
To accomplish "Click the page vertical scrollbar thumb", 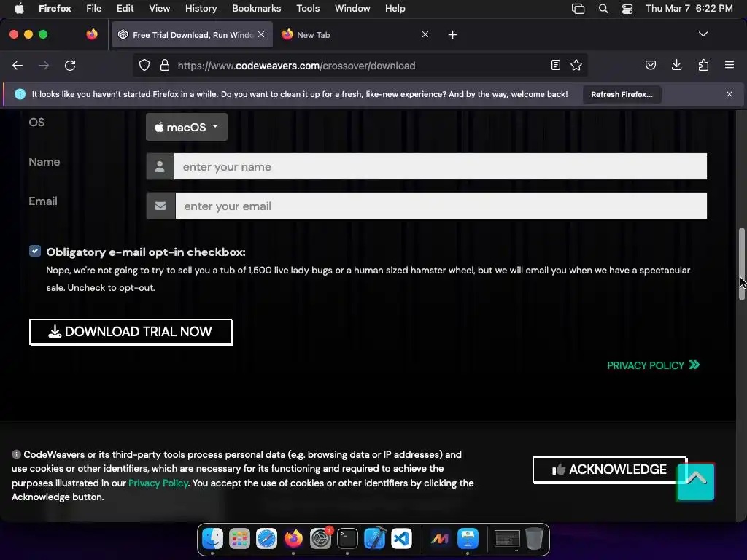I will [x=741, y=264].
